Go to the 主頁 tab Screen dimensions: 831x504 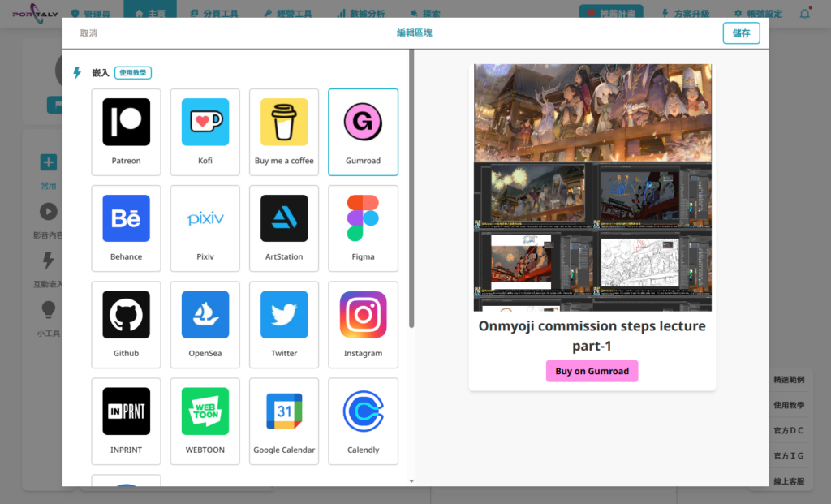click(150, 13)
